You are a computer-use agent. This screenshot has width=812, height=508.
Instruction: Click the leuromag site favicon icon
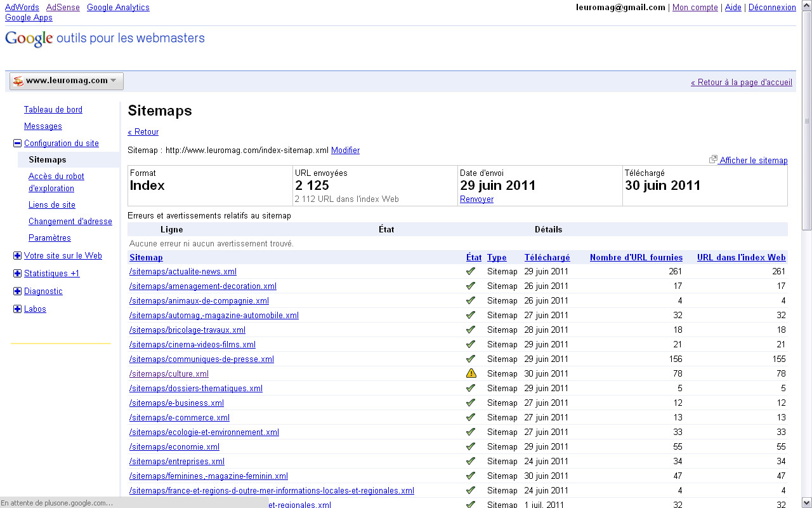click(18, 81)
